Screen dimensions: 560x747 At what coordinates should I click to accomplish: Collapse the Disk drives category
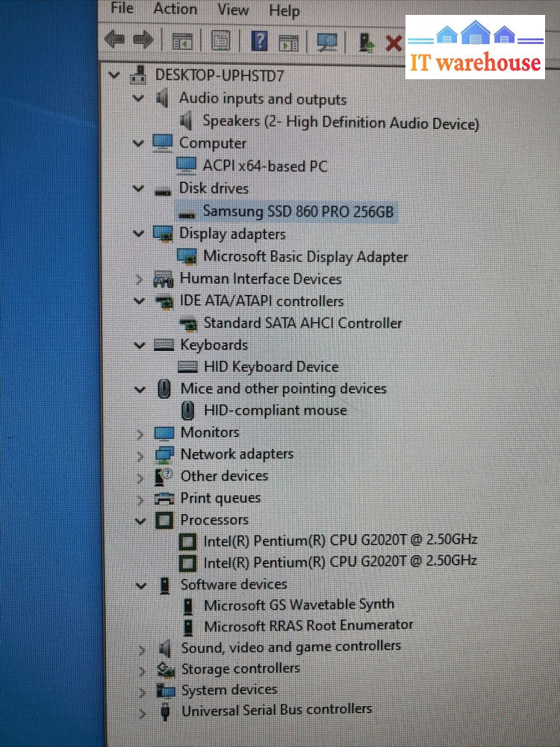tap(138, 189)
